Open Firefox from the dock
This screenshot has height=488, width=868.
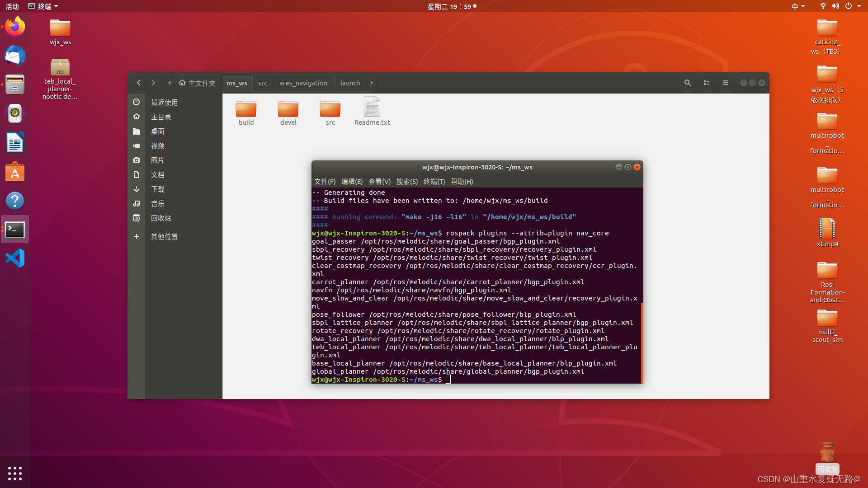[x=15, y=27]
